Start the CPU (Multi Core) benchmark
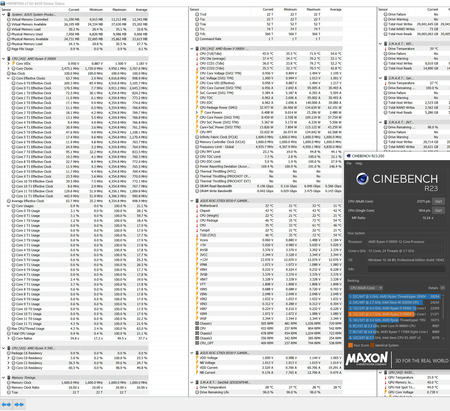Viewport: 450px width, 411px height. pyautogui.click(x=438, y=201)
